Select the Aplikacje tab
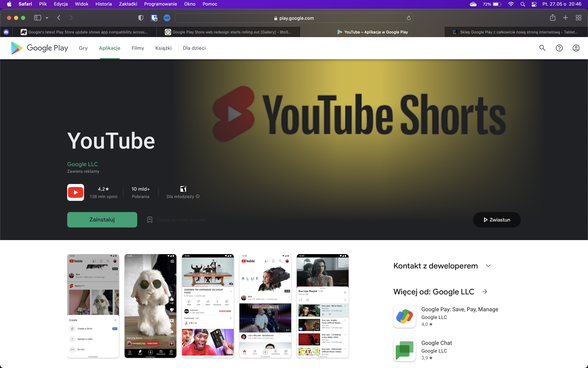 [x=110, y=48]
